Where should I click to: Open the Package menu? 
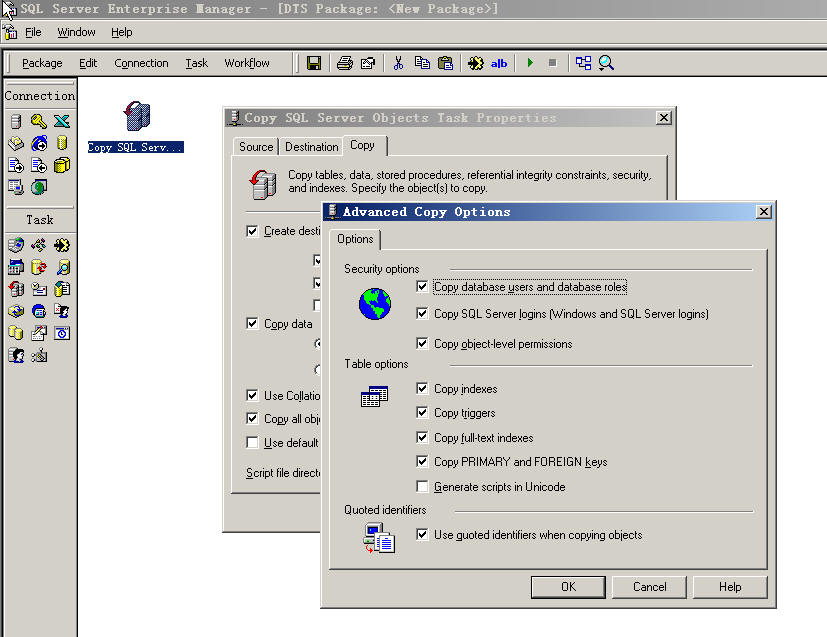pos(42,63)
